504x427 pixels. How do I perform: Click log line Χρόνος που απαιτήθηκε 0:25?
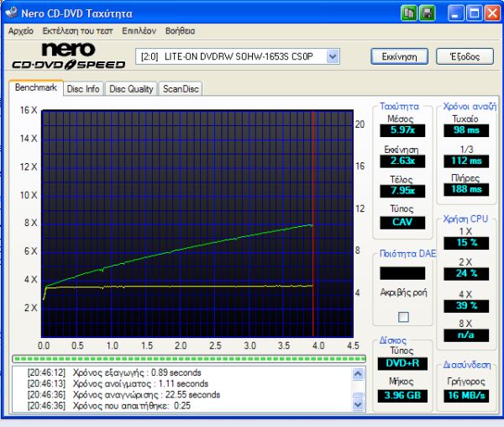109,405
